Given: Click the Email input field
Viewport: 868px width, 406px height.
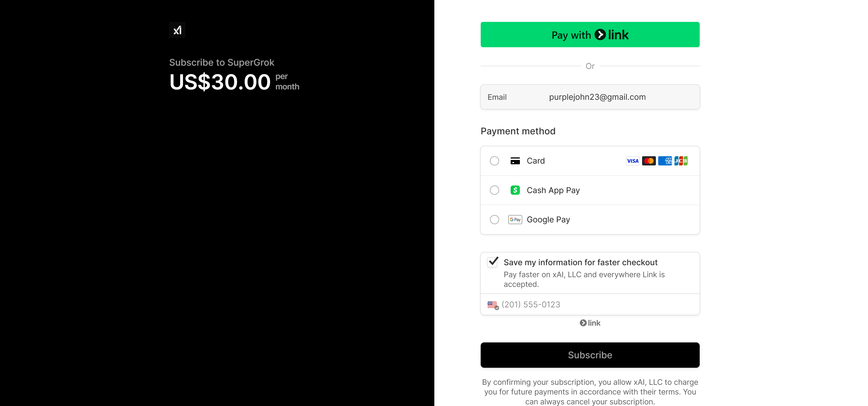Looking at the screenshot, I should (x=590, y=97).
